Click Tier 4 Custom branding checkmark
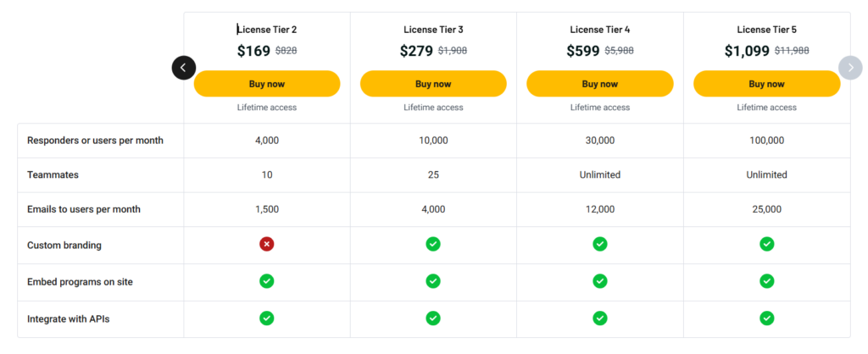The width and height of the screenshot is (868, 354). coord(599,244)
